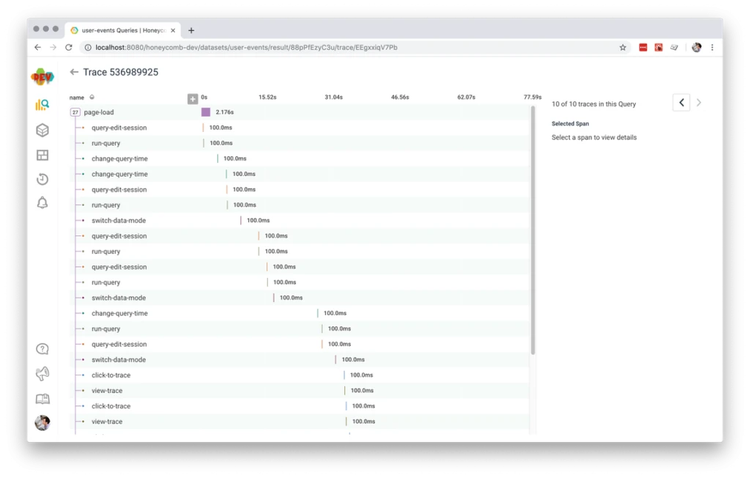Click the gray extension icon beside profile

[x=674, y=47]
